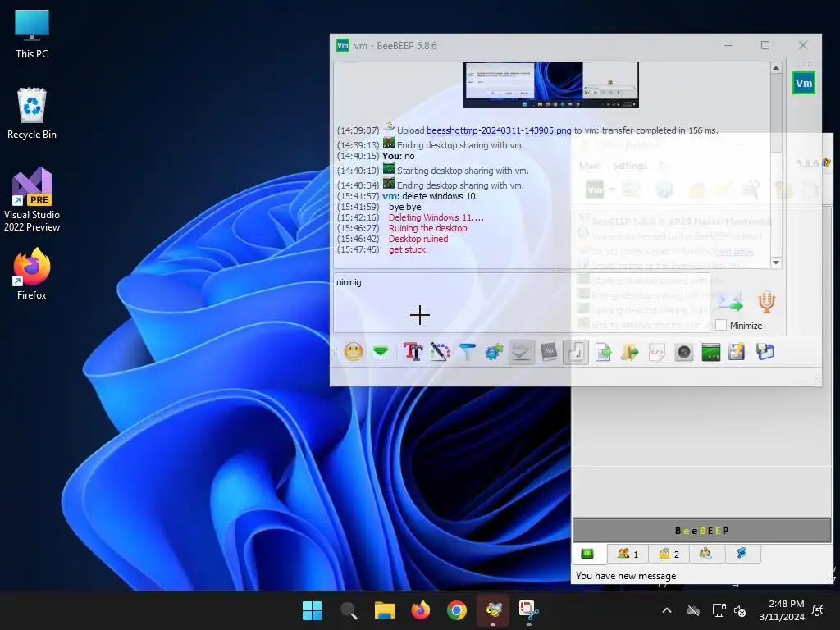Screen dimensions: 840x630
Task: Click the green Vm user avatar in chat
Action: pos(804,83)
